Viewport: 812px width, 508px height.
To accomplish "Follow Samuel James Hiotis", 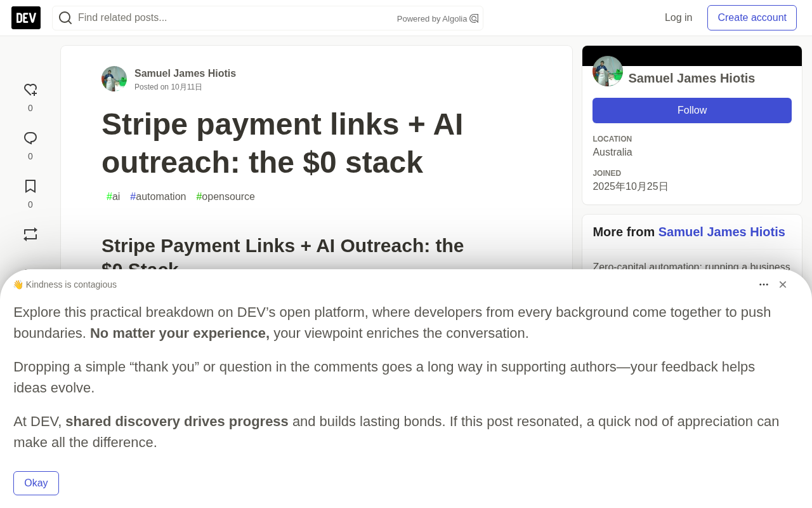I will click(692, 110).
